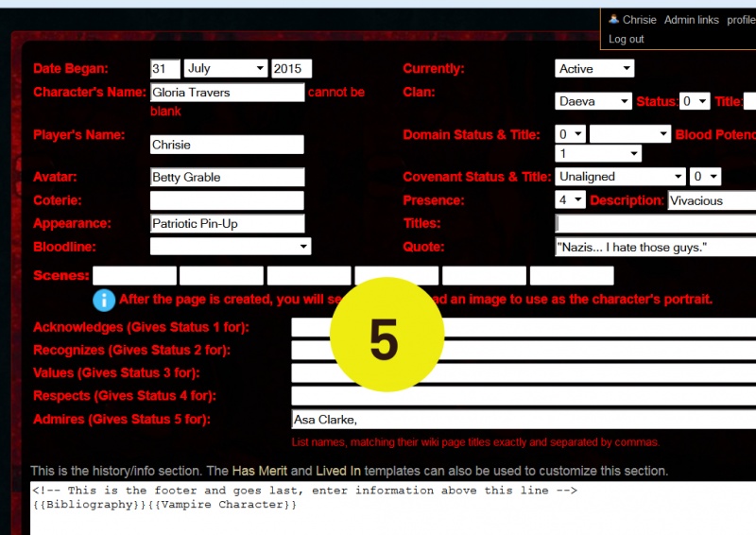Click the last Scenes field
The height and width of the screenshot is (535, 756).
(x=572, y=275)
